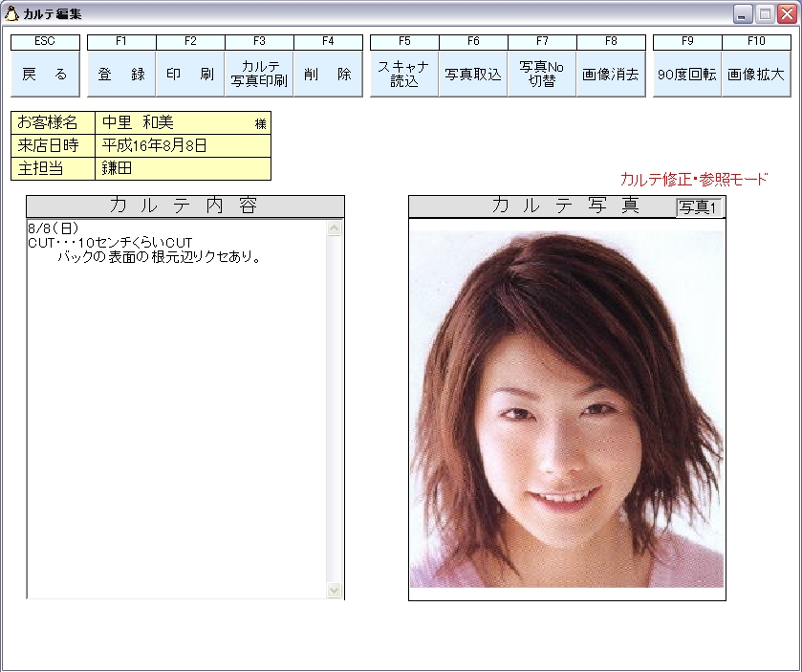Click the scroll up arrow in カルテ内容
Image resolution: width=802 pixels, height=672 pixels.
point(335,228)
